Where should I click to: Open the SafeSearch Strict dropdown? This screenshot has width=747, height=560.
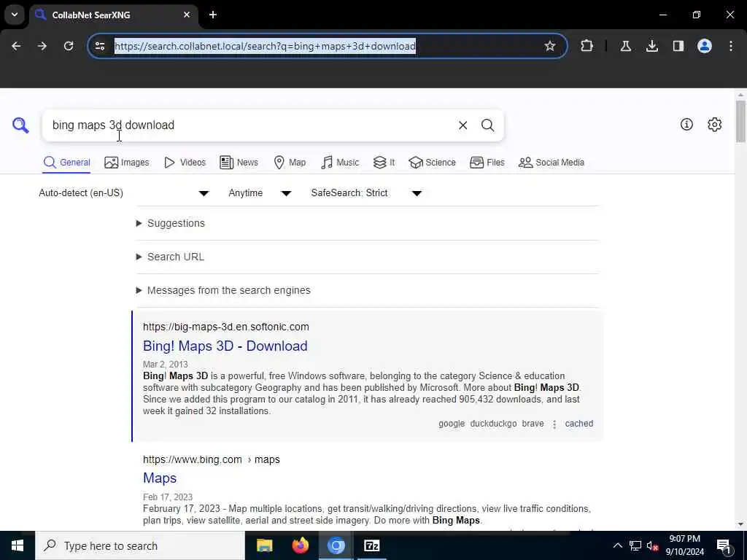point(366,192)
